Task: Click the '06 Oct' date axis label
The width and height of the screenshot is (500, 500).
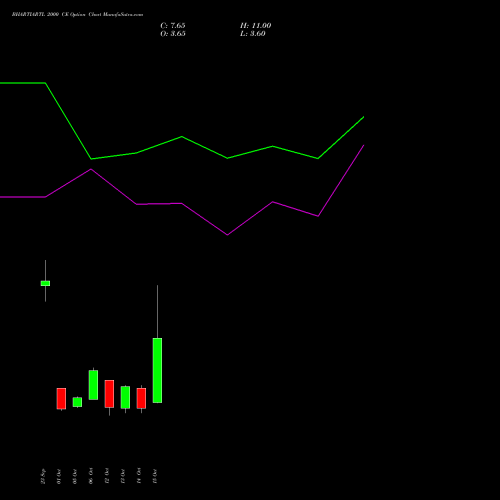Action: pyautogui.click(x=91, y=476)
